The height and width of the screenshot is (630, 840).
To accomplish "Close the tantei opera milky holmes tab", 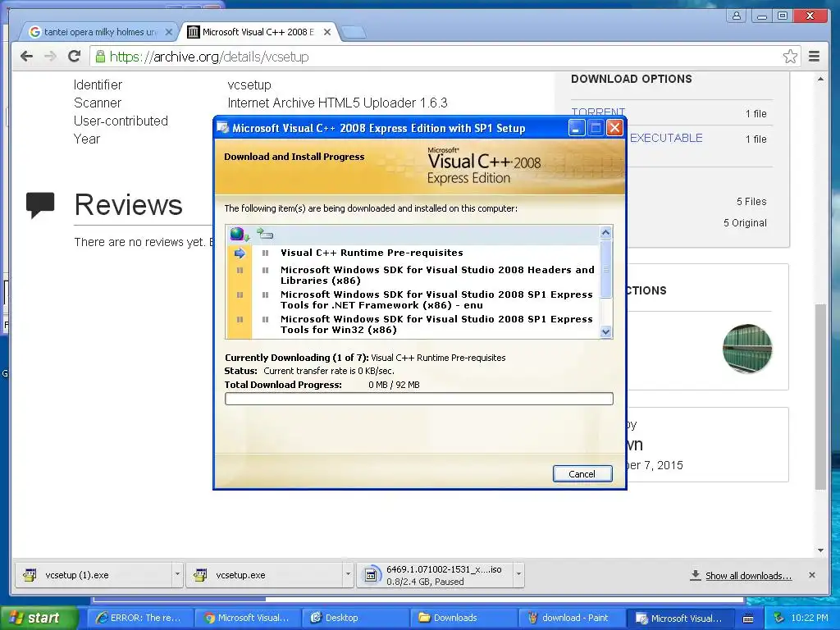I will pyautogui.click(x=169, y=32).
